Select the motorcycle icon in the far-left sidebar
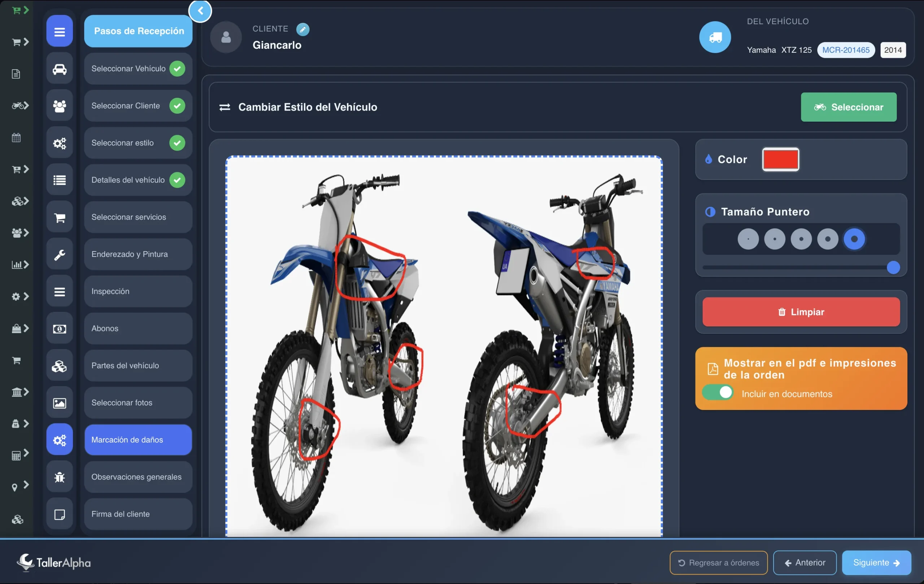Image resolution: width=924 pixels, height=584 pixels. coord(18,105)
